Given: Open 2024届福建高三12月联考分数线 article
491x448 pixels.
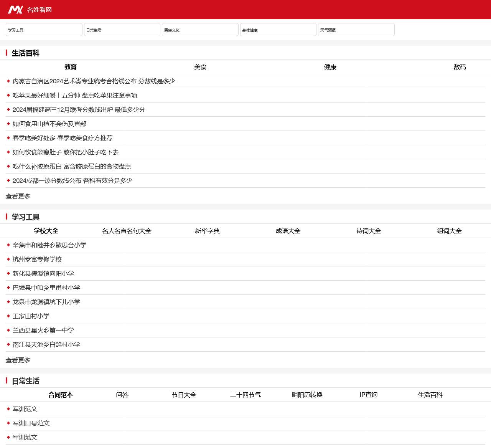Looking at the screenshot, I should coord(79,109).
